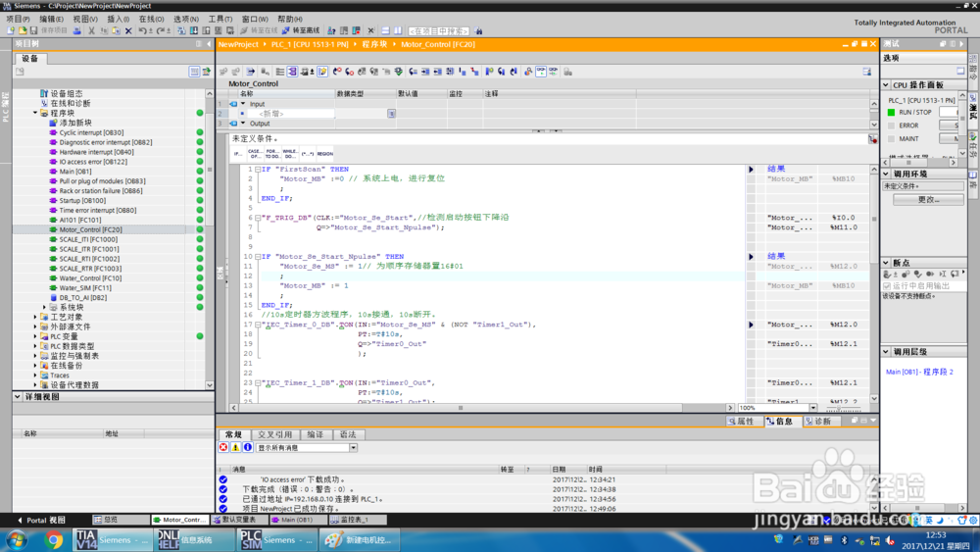Collapse the 程序块 folder in project tree
The width and height of the screenshot is (980, 552).
35,113
